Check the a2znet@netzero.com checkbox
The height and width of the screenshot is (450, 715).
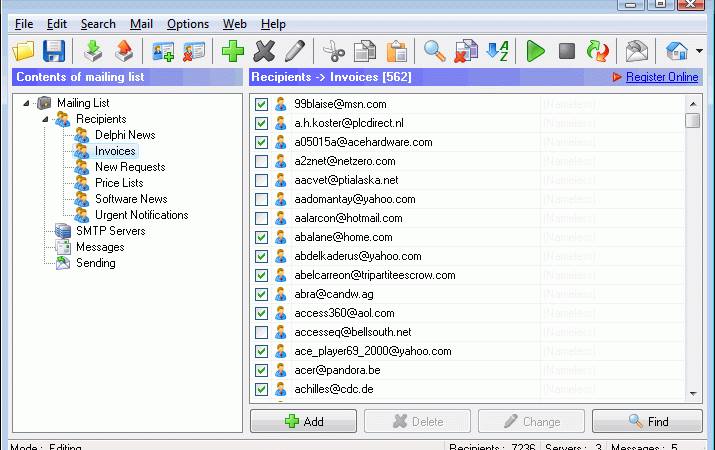[x=261, y=161]
